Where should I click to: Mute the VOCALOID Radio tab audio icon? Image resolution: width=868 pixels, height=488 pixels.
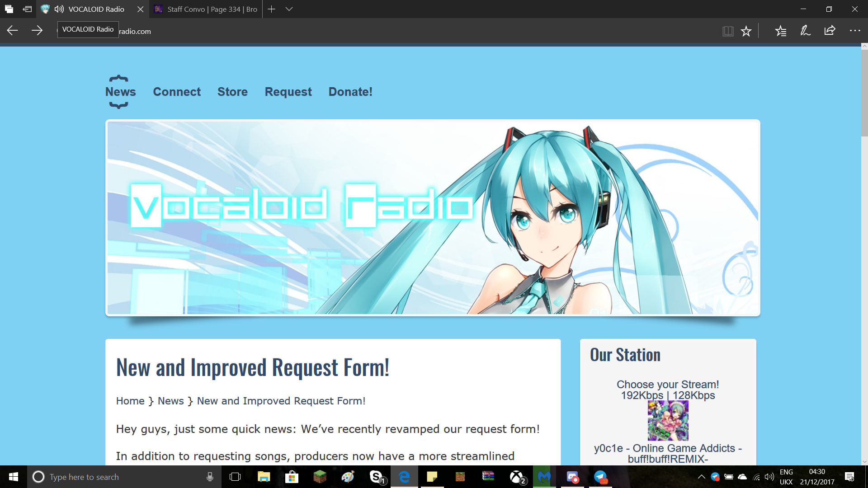(59, 9)
